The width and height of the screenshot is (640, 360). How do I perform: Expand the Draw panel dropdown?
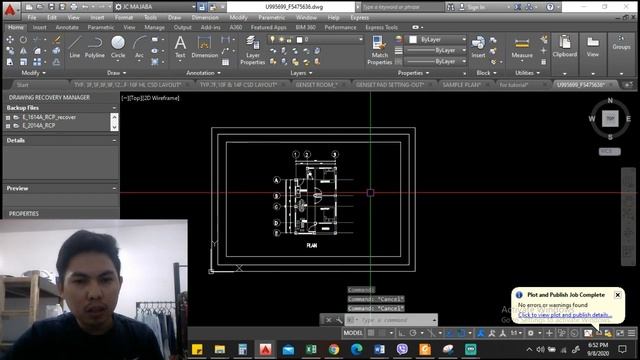(117, 73)
